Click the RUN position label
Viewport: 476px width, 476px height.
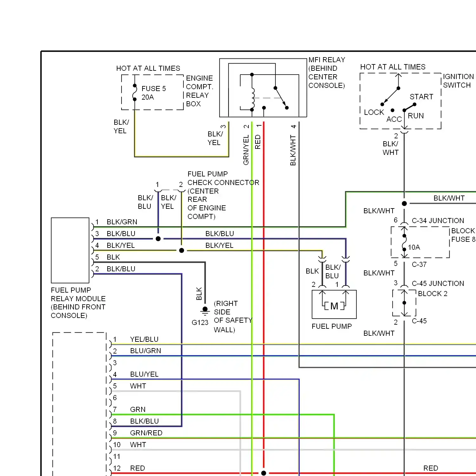click(416, 116)
